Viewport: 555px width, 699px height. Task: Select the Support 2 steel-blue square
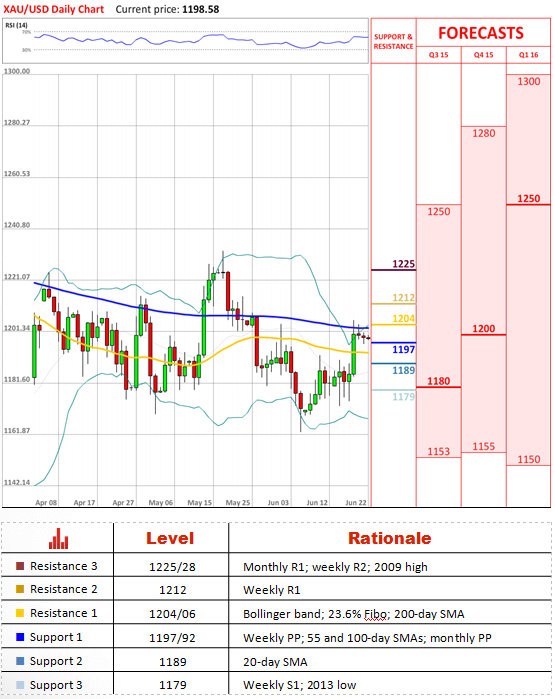(20, 661)
